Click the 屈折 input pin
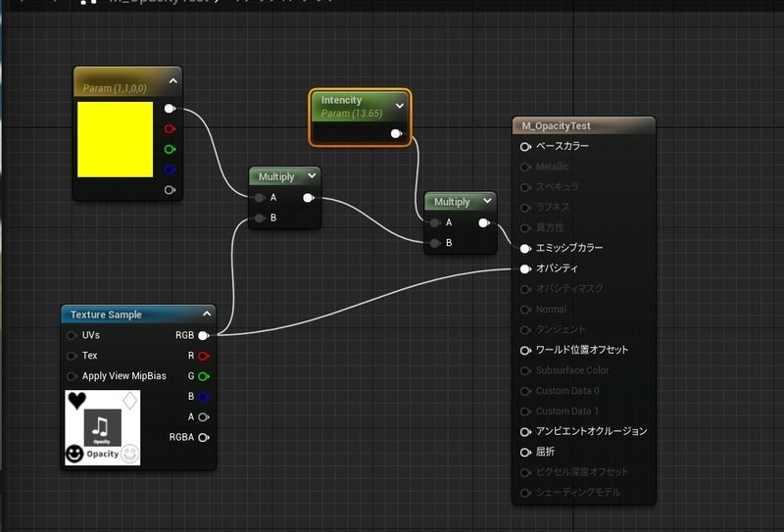This screenshot has width=784, height=532. tap(525, 452)
